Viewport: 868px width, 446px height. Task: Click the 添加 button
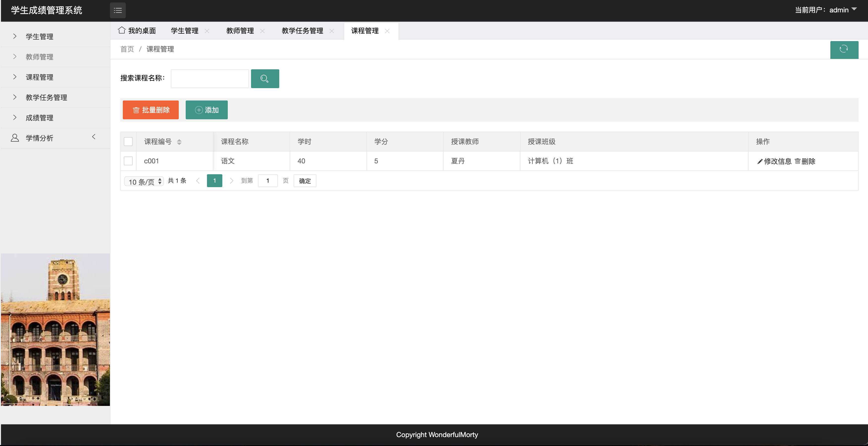(206, 110)
